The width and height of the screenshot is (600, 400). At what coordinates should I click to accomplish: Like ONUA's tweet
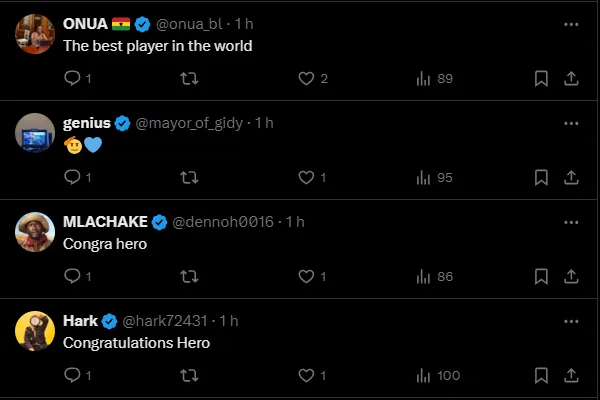pyautogui.click(x=307, y=78)
